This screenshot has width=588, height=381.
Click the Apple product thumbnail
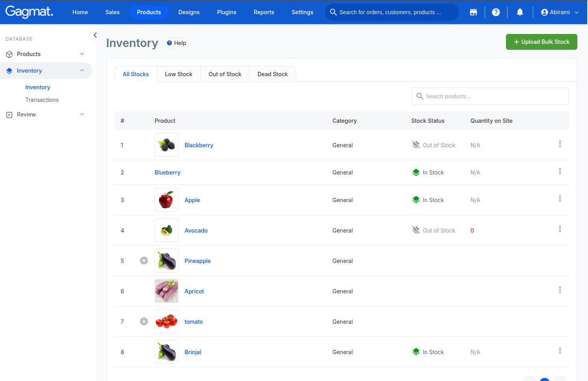click(166, 200)
